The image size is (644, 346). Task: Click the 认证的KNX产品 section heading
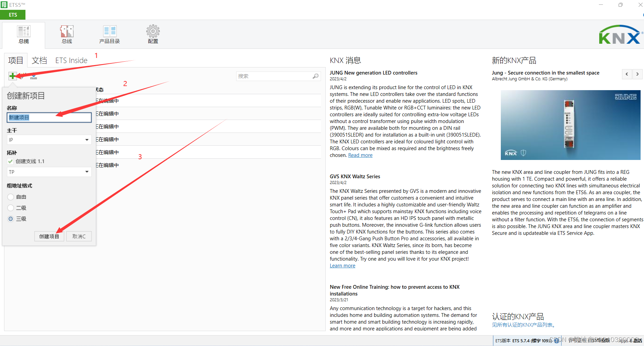click(518, 317)
